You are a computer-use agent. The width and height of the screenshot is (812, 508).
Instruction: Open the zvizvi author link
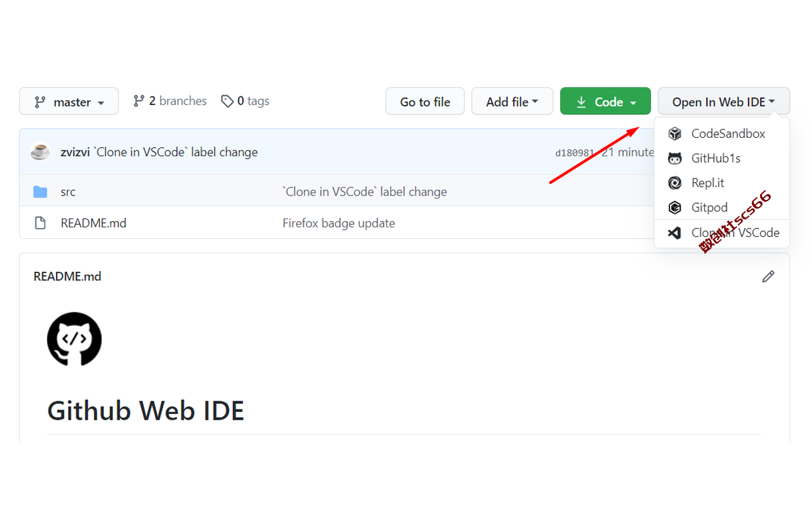coord(75,152)
